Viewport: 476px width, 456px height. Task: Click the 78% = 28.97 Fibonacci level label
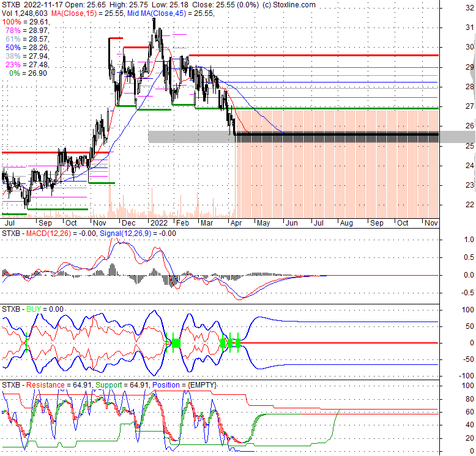(28, 31)
